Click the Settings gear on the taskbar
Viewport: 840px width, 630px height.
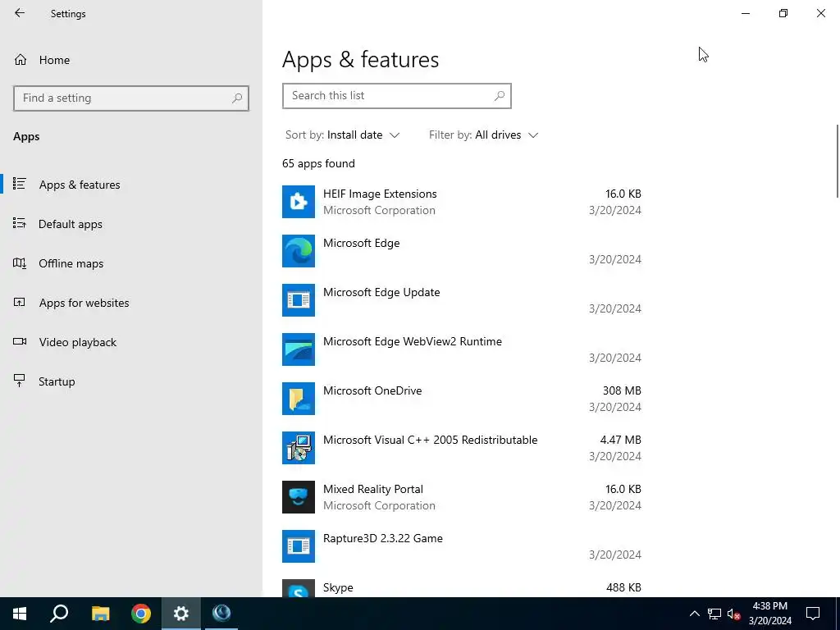pyautogui.click(x=181, y=614)
